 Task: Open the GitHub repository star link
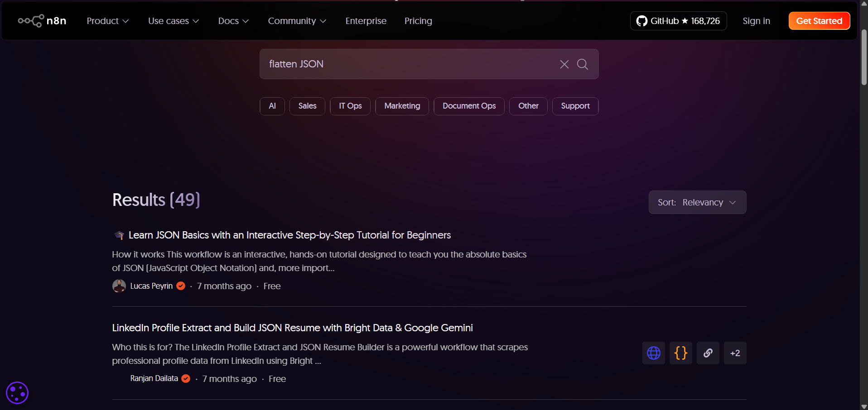(678, 20)
